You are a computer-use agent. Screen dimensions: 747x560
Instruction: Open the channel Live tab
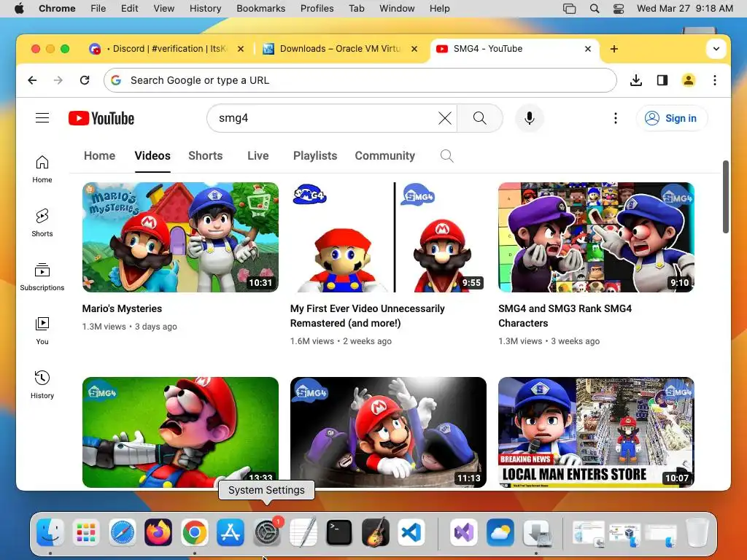(258, 156)
